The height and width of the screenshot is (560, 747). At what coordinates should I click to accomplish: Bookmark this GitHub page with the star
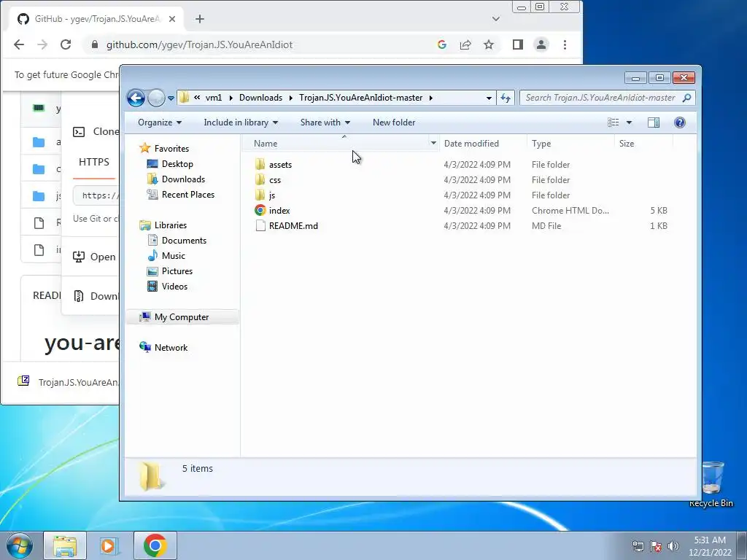pos(489,44)
